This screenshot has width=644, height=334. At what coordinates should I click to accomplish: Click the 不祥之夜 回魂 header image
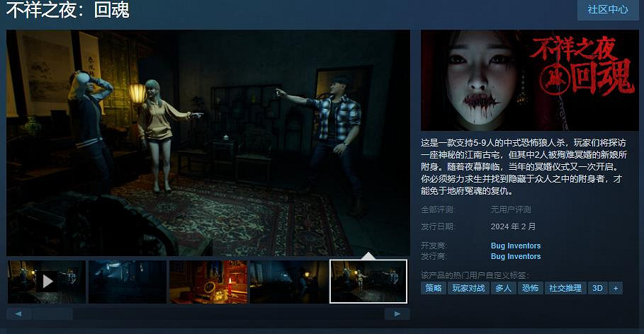tap(529, 80)
